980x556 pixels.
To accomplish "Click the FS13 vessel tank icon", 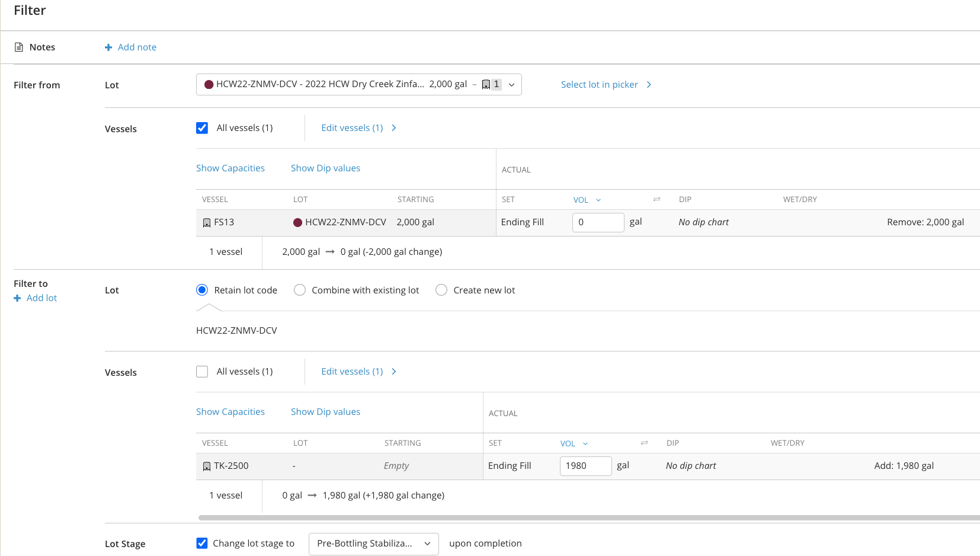I will (x=207, y=223).
